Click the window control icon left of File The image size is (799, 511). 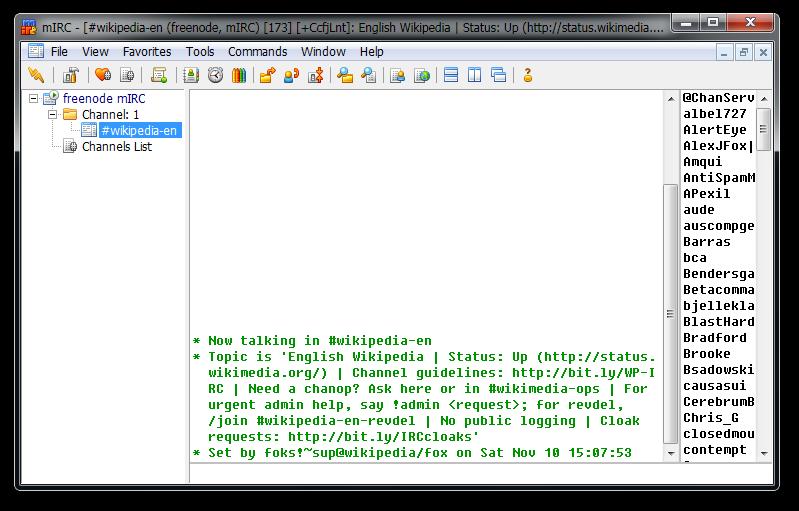click(x=36, y=51)
